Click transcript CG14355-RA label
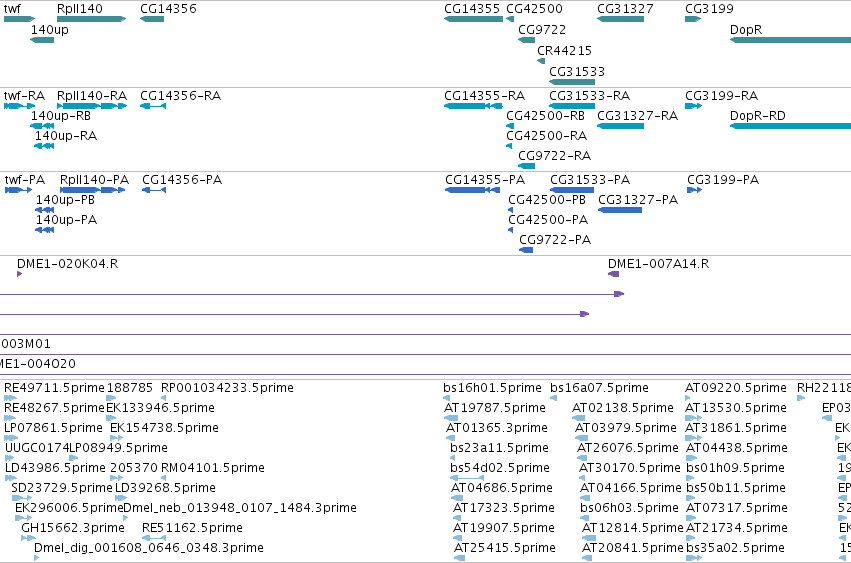The width and height of the screenshot is (851, 563). 485,96
